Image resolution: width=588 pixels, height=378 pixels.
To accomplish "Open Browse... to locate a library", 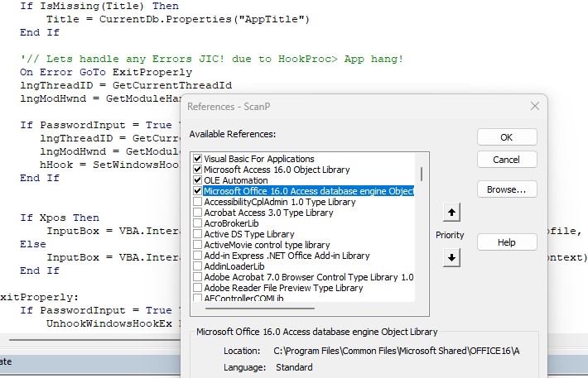I will click(507, 189).
